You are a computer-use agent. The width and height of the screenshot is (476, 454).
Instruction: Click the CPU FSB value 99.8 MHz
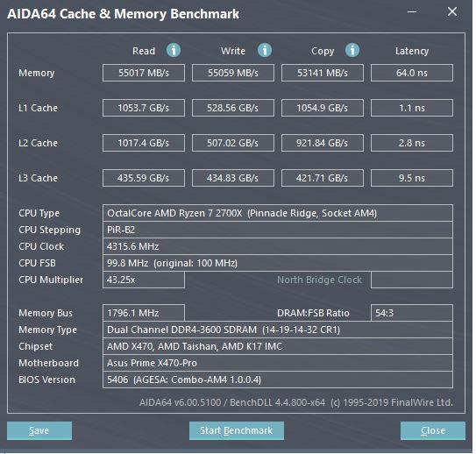pyautogui.click(x=278, y=263)
